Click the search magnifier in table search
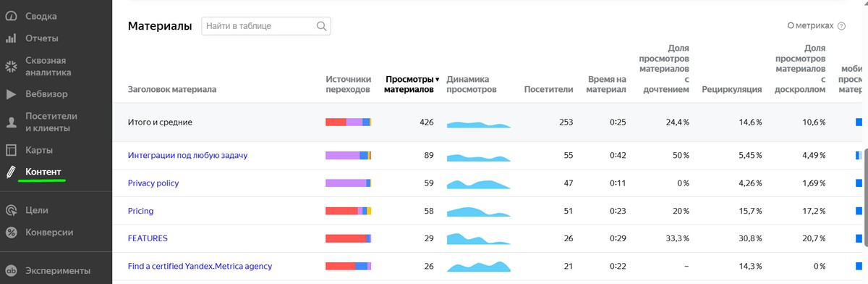 point(322,26)
